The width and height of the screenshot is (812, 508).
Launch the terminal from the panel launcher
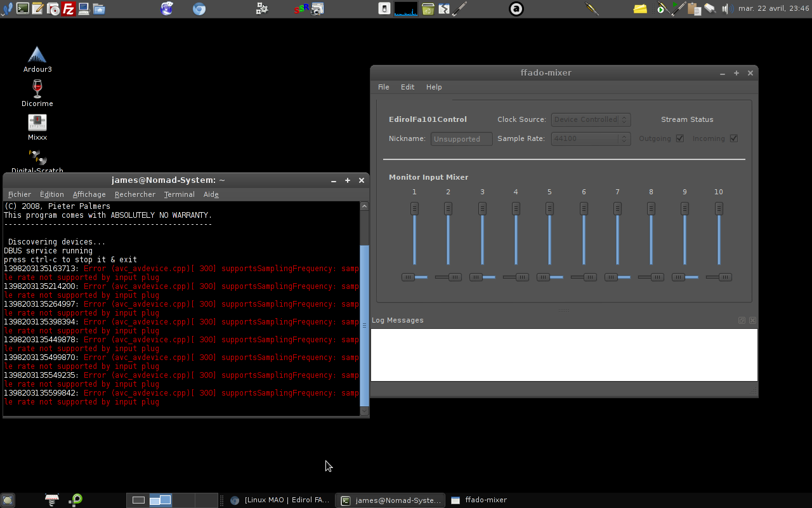coord(23,9)
